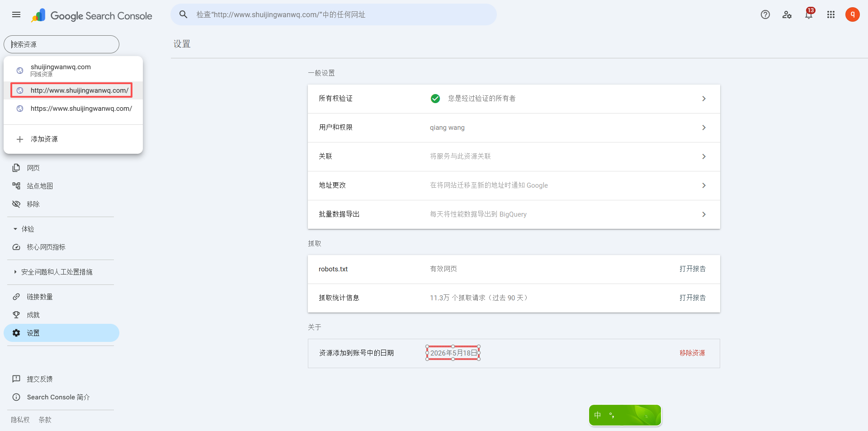Focus the URL inspection search bar

pyautogui.click(x=334, y=14)
